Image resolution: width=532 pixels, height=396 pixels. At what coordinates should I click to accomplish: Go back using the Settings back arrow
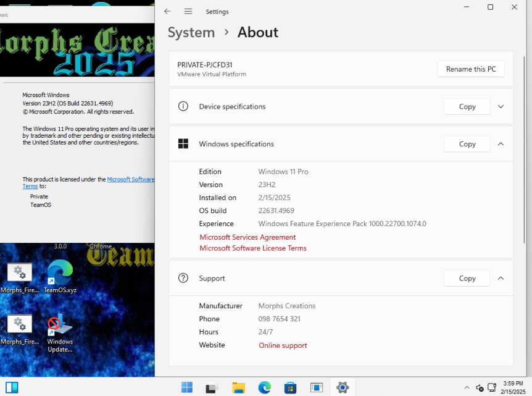coord(167,11)
